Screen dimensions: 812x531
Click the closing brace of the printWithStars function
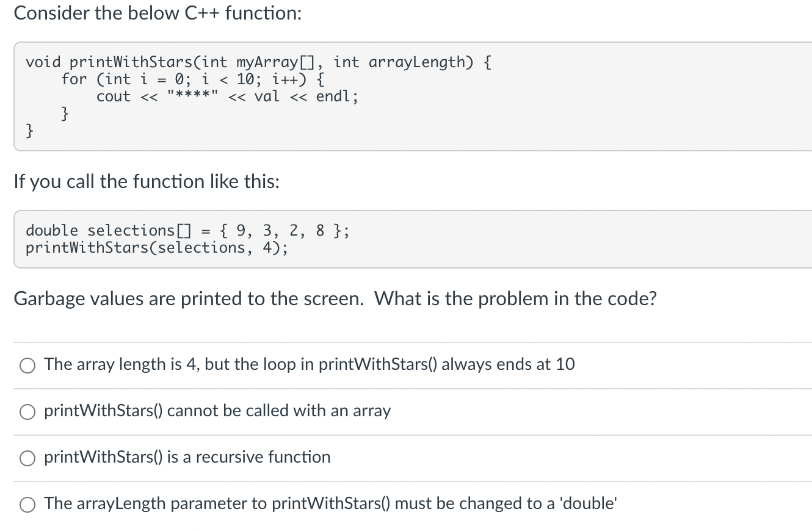(29, 130)
